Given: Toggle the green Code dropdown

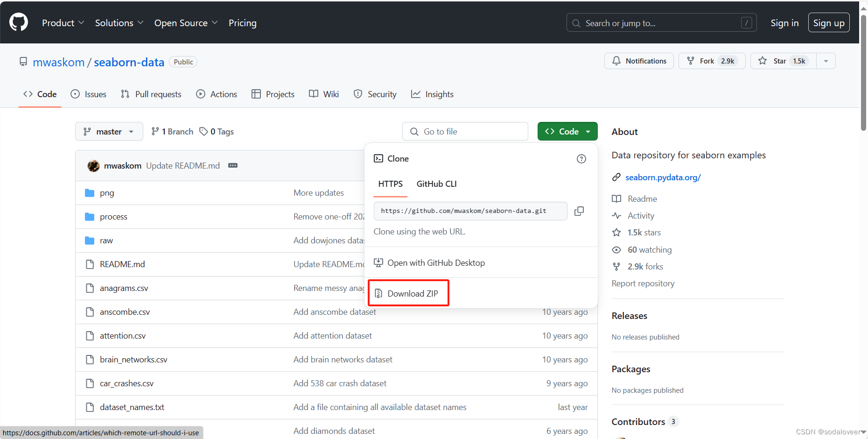Looking at the screenshot, I should tap(567, 132).
